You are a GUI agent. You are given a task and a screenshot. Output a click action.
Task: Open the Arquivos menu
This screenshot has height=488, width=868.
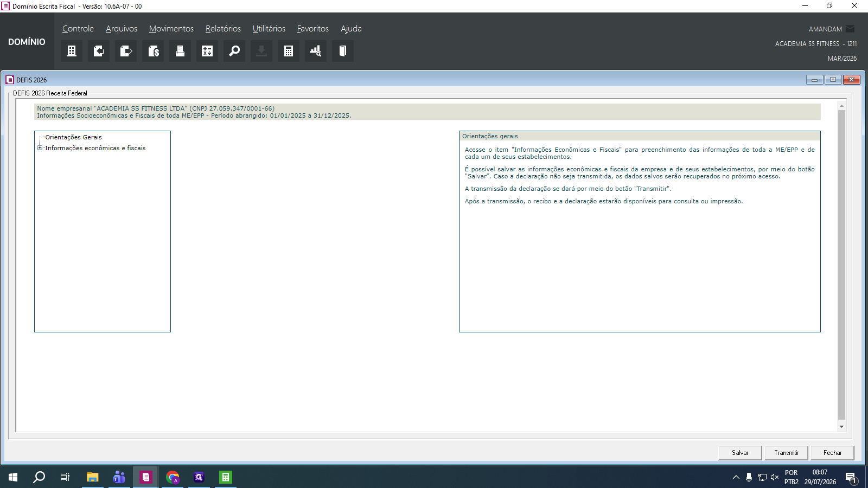pyautogui.click(x=122, y=29)
